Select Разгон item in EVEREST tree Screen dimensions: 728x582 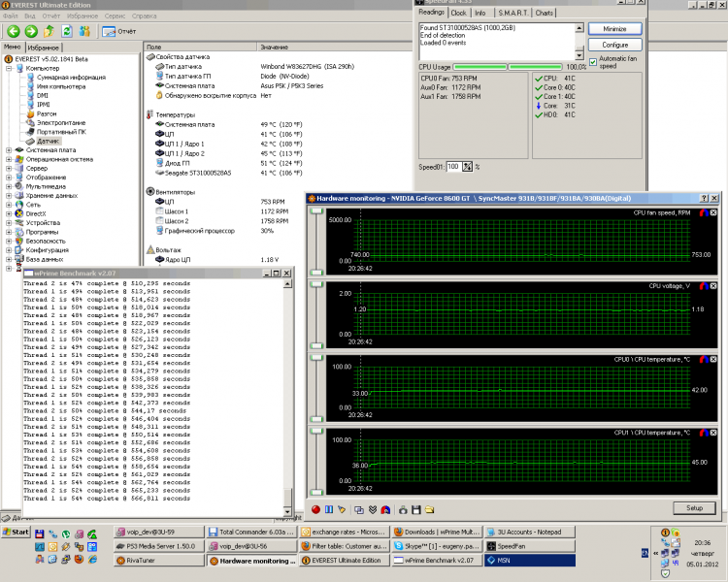pyautogui.click(x=47, y=113)
